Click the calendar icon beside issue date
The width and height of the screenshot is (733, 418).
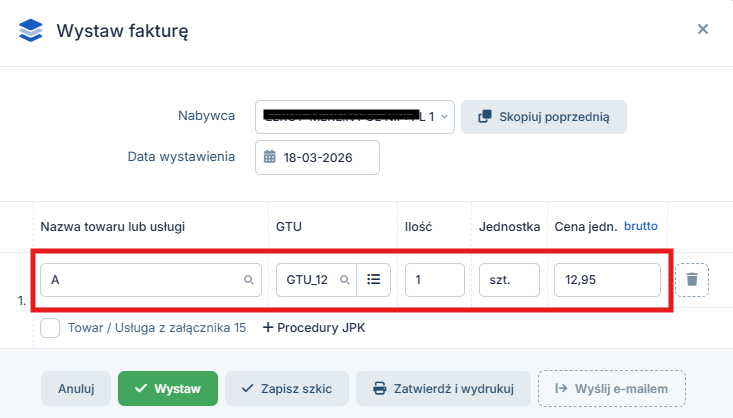click(x=270, y=157)
